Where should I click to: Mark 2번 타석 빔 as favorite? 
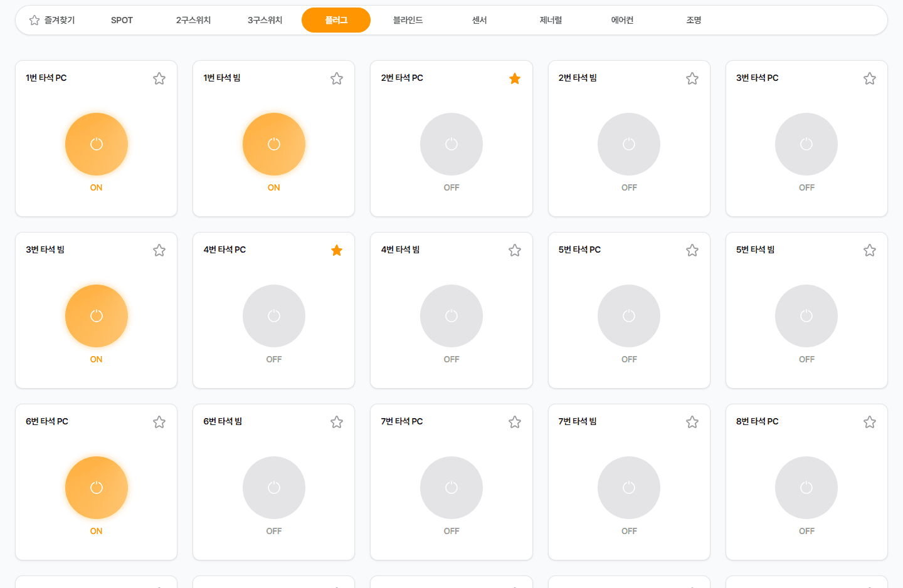coord(692,78)
